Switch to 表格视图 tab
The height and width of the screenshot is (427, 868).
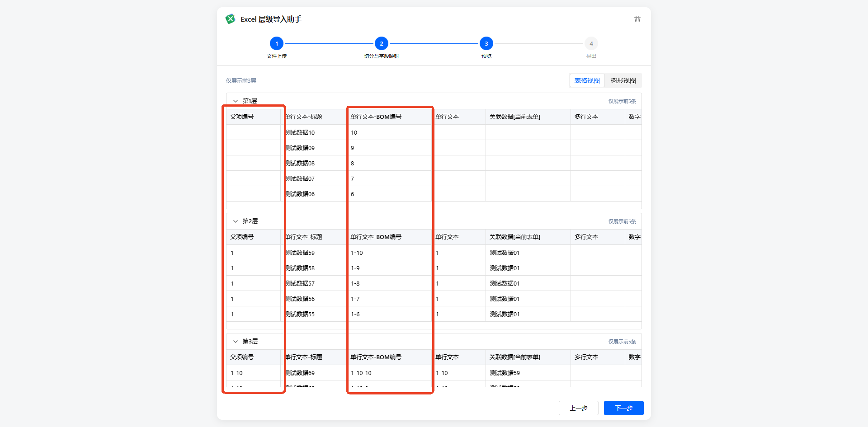click(587, 80)
